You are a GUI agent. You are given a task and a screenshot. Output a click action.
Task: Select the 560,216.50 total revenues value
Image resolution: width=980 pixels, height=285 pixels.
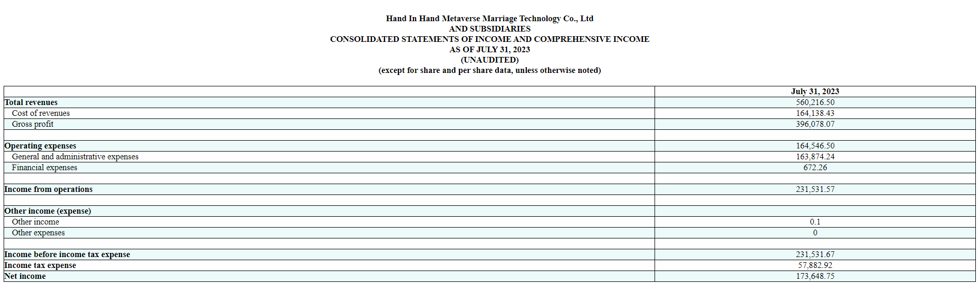pos(815,102)
